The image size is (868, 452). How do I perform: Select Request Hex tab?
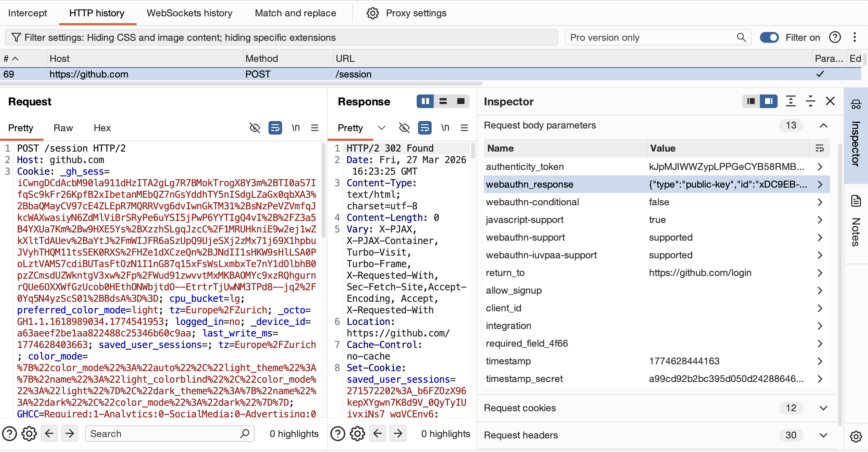pyautogui.click(x=102, y=128)
